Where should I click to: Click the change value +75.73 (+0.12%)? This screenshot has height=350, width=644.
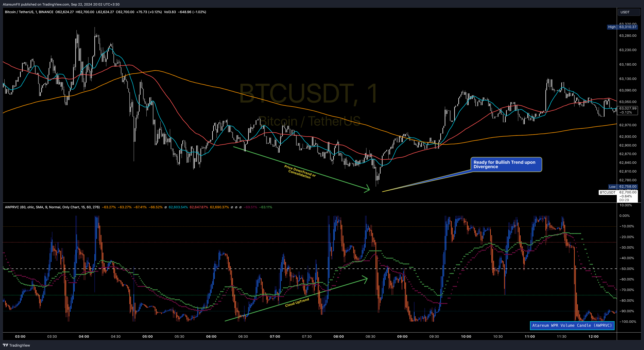point(149,12)
